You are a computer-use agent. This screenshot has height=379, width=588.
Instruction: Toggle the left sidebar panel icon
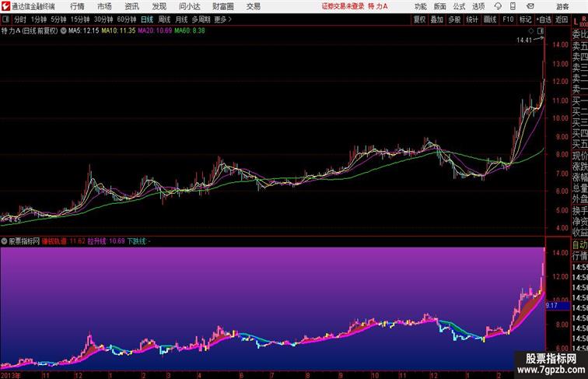pyautogui.click(x=5, y=19)
